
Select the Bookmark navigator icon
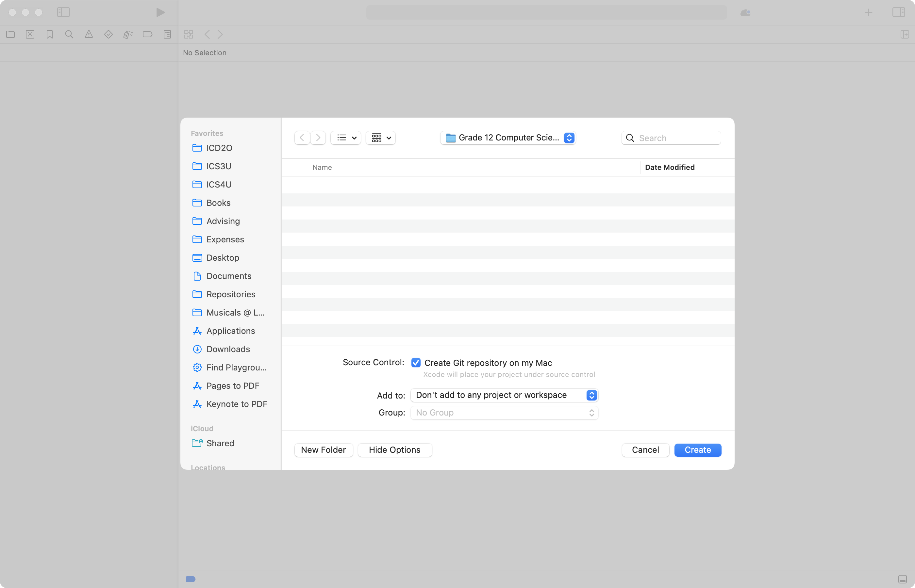point(50,34)
